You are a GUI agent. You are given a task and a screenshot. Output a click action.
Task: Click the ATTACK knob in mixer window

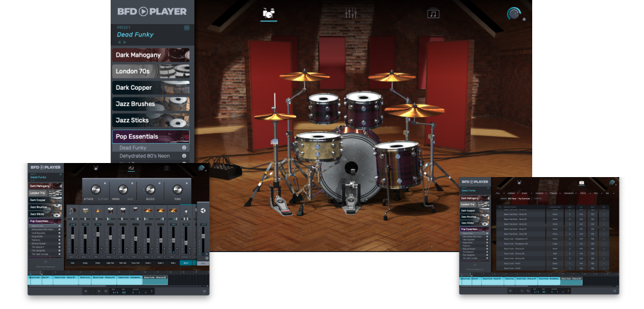[x=96, y=189]
